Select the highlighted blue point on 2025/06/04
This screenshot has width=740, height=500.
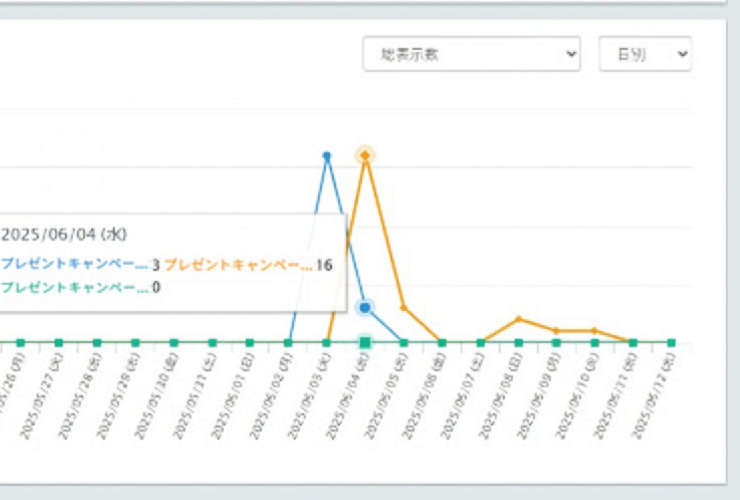(x=365, y=308)
